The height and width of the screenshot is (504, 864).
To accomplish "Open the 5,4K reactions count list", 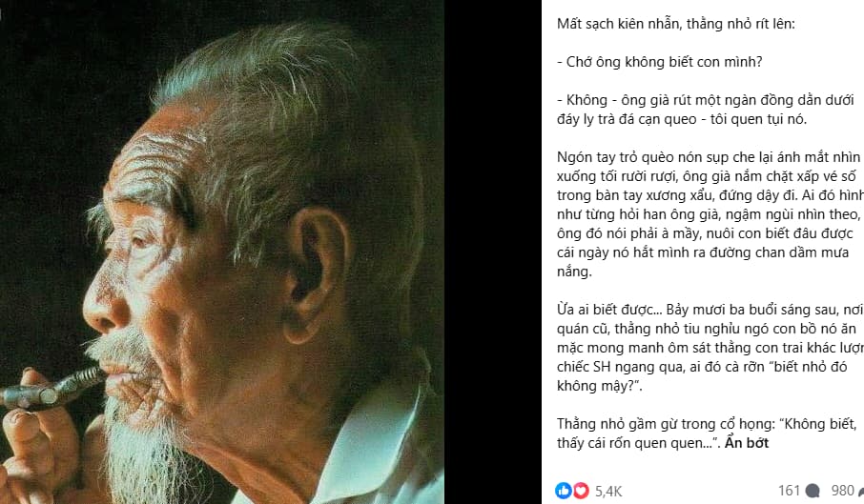I will click(x=608, y=491).
